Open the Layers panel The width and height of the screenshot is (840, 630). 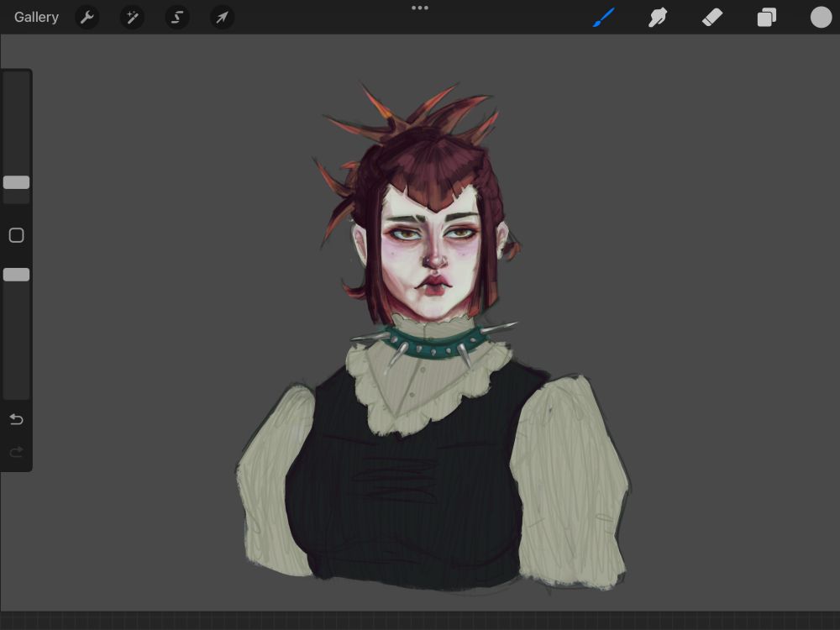tap(767, 17)
